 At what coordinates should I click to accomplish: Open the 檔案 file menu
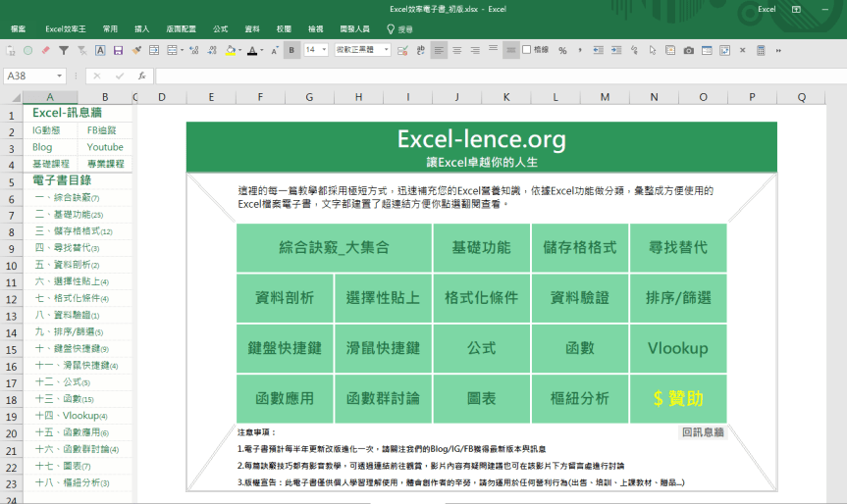pyautogui.click(x=18, y=29)
